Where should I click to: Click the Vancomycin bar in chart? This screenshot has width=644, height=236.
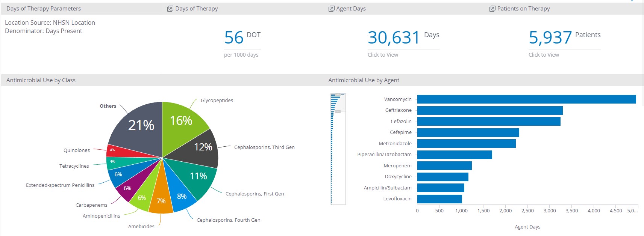click(x=526, y=99)
